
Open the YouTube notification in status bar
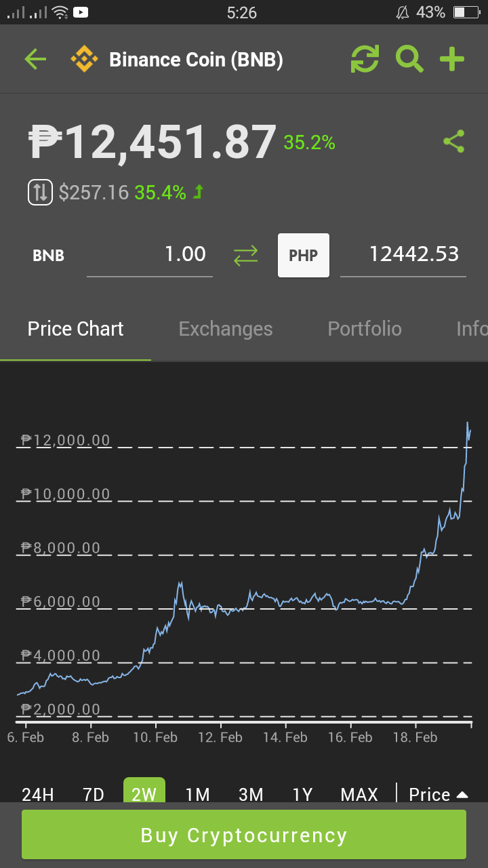pyautogui.click(x=80, y=12)
